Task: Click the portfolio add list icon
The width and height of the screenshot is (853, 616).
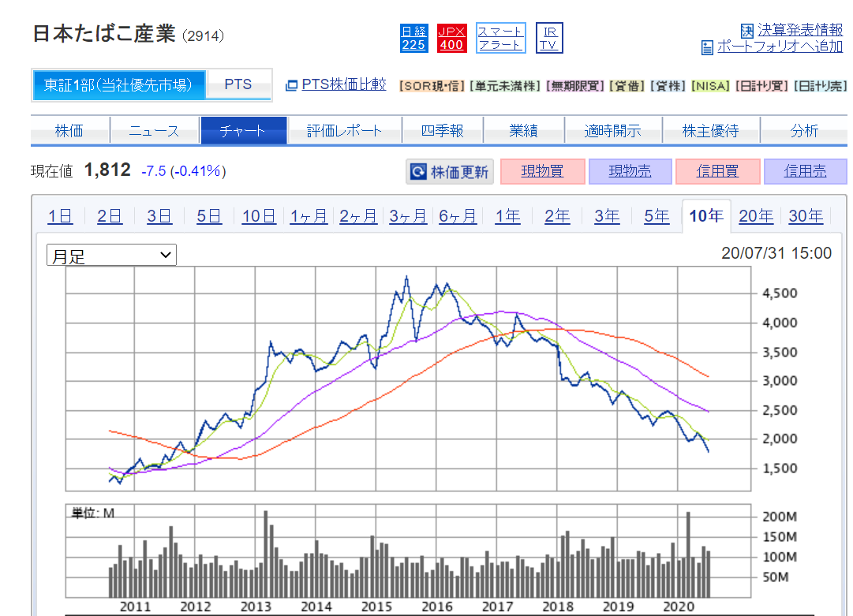Action: click(x=707, y=48)
